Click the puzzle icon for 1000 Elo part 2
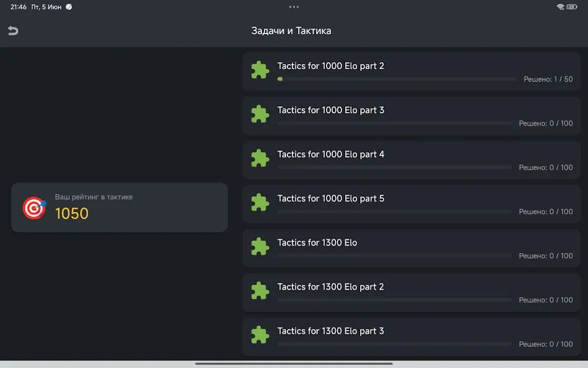The height and width of the screenshot is (368, 588). 260,70
